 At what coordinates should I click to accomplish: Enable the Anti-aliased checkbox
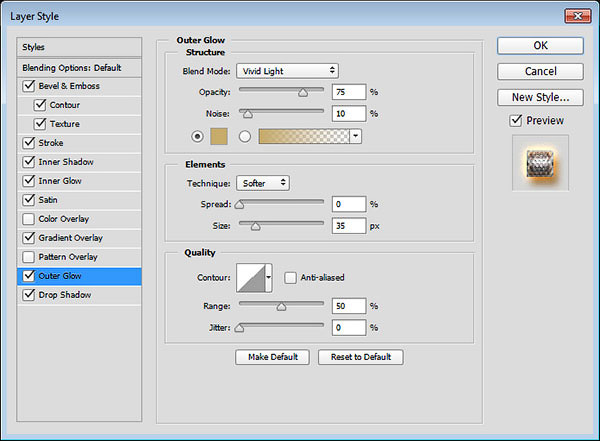pyautogui.click(x=290, y=278)
